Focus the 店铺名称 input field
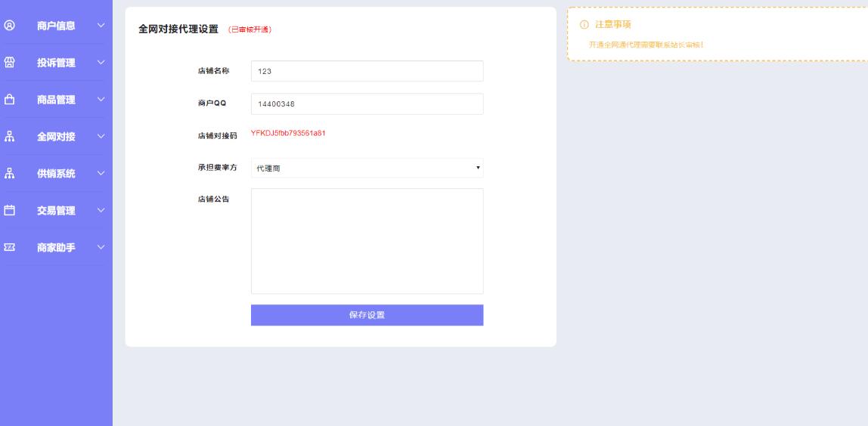The width and height of the screenshot is (868, 426). [367, 71]
